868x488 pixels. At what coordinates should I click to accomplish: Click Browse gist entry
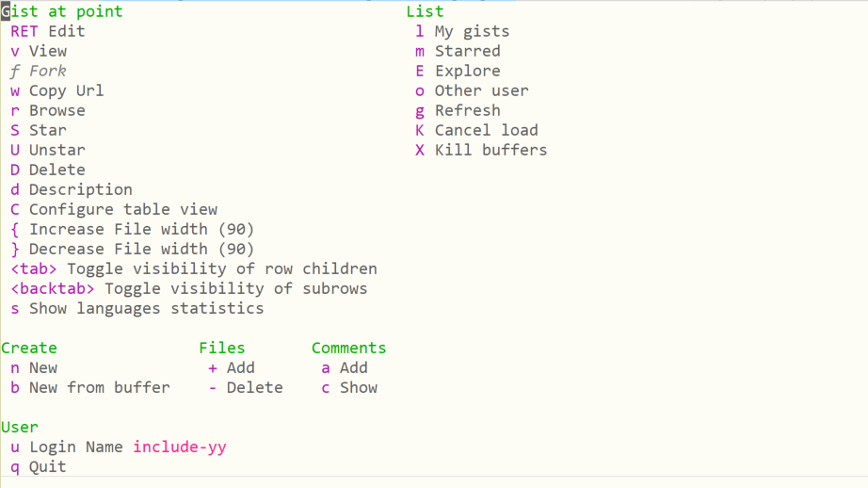[56, 110]
